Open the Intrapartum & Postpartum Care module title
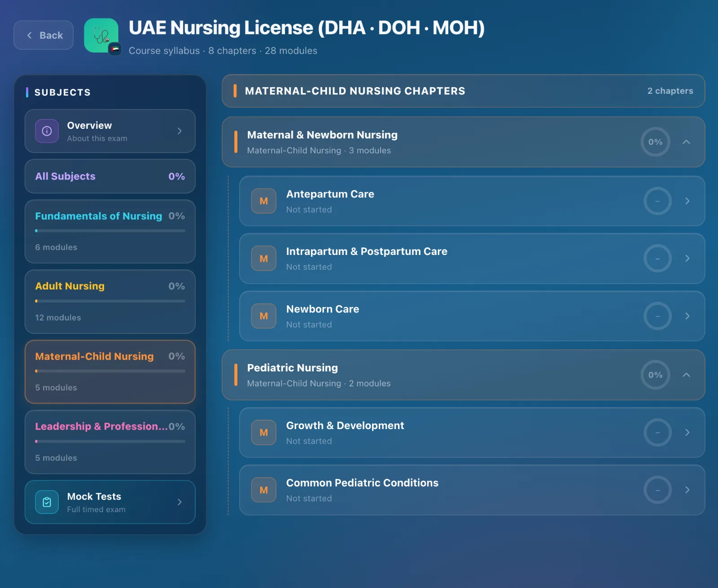 tap(367, 252)
